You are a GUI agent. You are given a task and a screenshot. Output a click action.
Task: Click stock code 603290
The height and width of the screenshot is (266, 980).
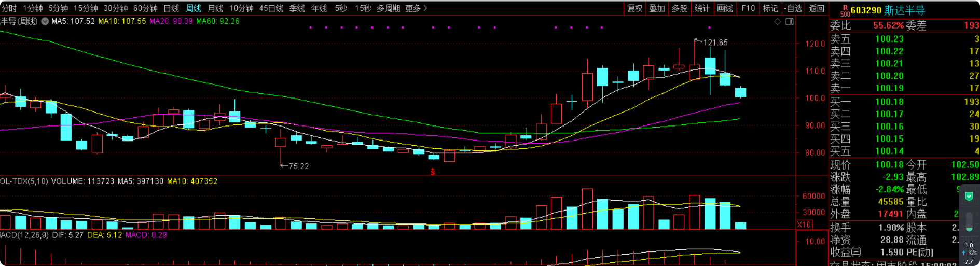[x=866, y=10]
